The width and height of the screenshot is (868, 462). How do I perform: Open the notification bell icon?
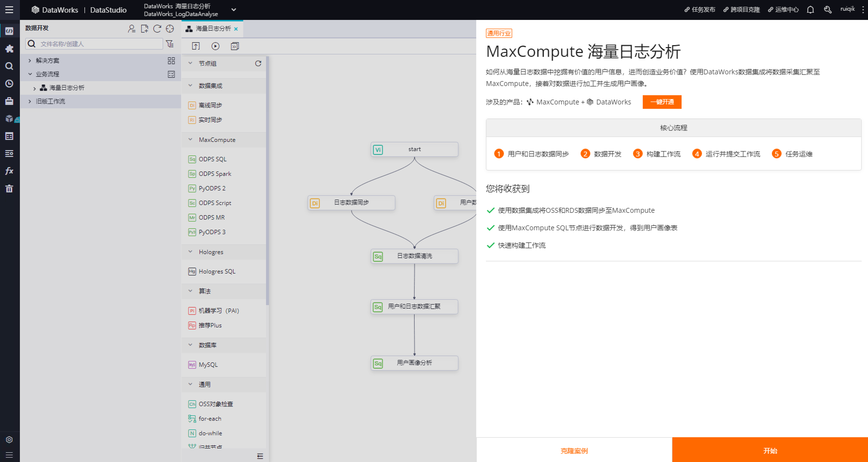click(x=810, y=9)
